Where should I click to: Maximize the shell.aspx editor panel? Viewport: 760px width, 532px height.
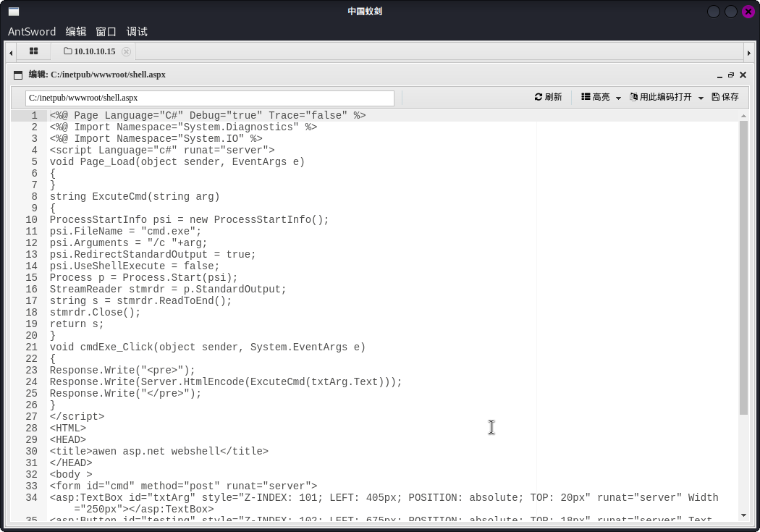(x=731, y=75)
